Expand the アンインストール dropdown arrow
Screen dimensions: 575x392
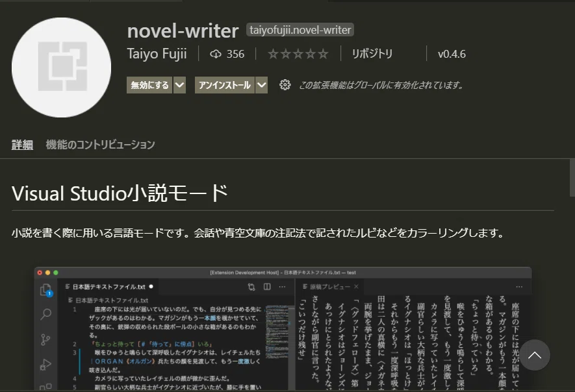[261, 85]
